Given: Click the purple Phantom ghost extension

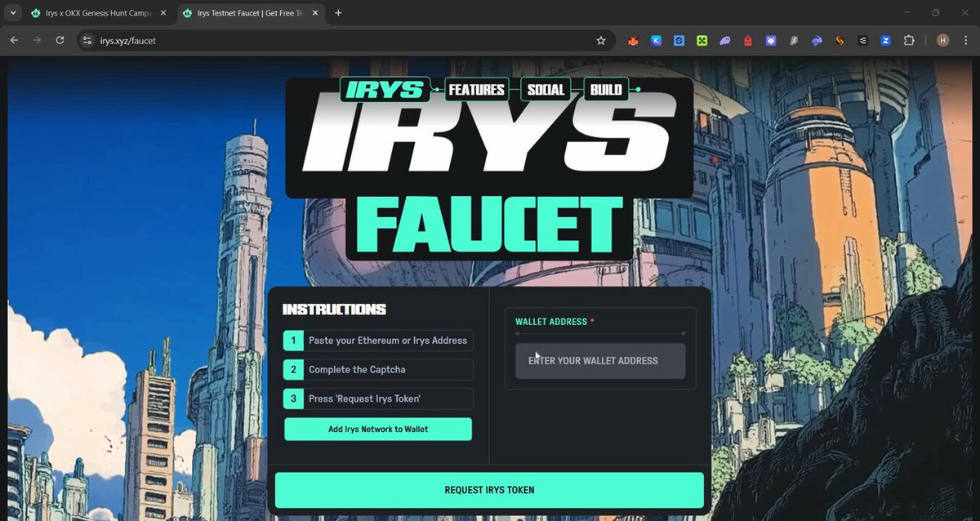Looking at the screenshot, I should pos(724,40).
